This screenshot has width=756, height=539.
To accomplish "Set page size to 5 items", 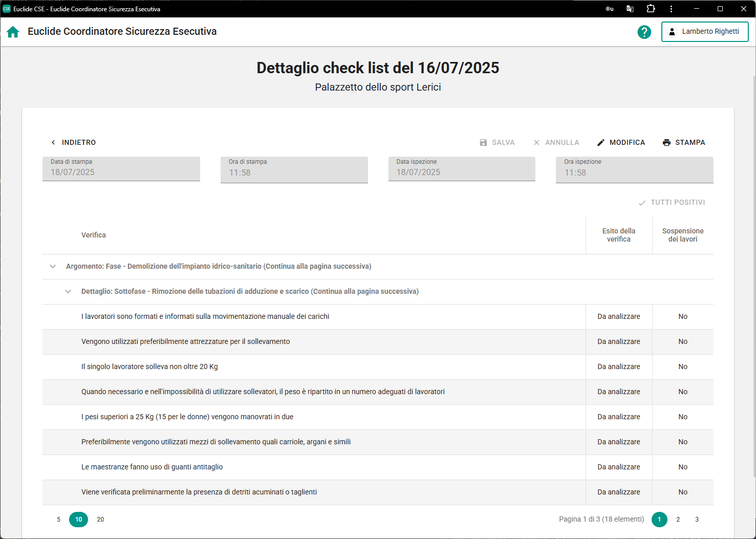I will pyautogui.click(x=58, y=520).
